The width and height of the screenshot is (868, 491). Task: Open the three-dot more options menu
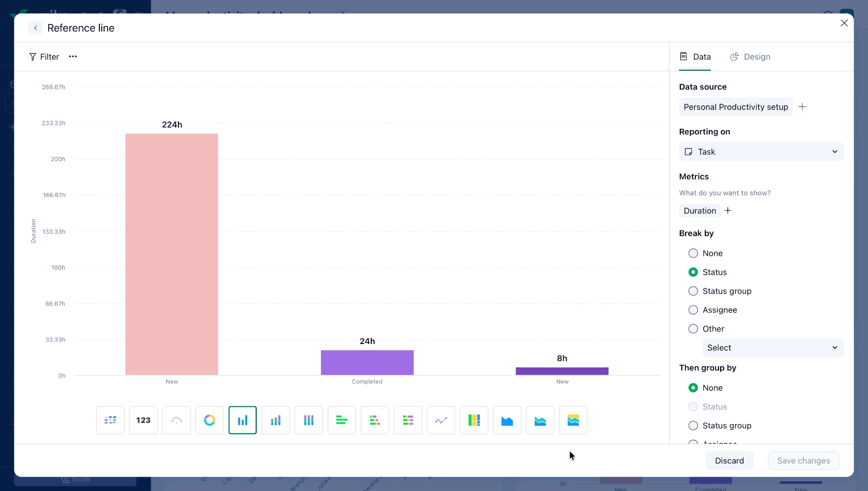click(x=73, y=56)
